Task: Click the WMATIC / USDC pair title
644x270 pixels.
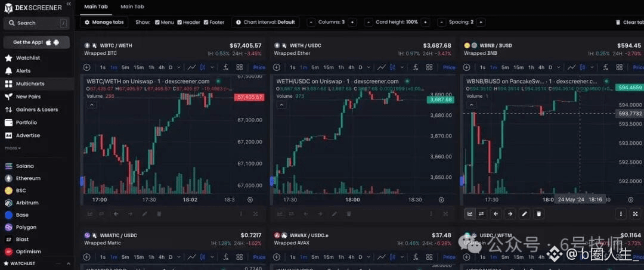Action: pyautogui.click(x=118, y=235)
